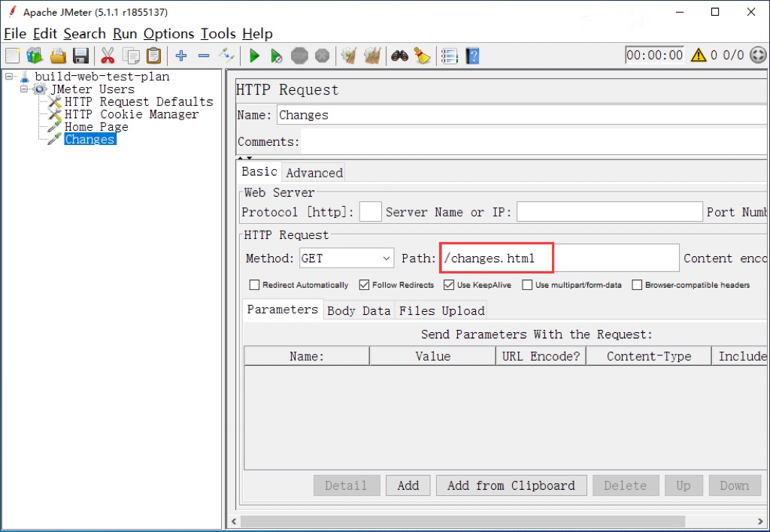Click the Server Name or IP field
Screen dimensions: 770x532
[609, 212]
